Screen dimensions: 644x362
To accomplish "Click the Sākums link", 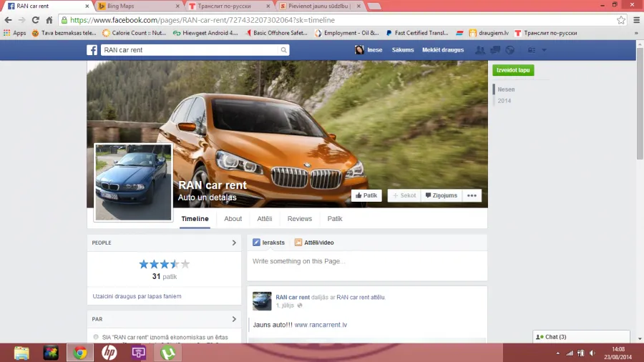I will tap(402, 50).
